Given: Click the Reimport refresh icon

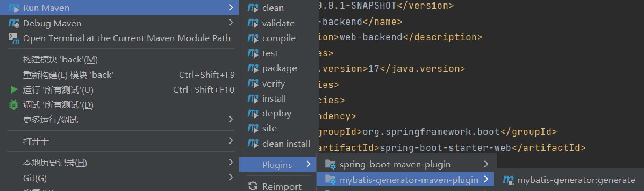Looking at the screenshot, I should [253, 186].
